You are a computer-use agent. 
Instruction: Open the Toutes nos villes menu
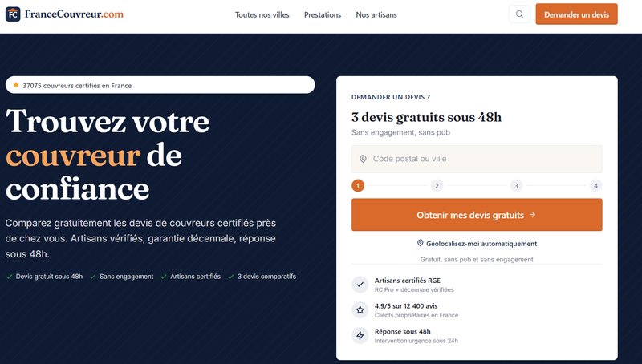tap(262, 14)
